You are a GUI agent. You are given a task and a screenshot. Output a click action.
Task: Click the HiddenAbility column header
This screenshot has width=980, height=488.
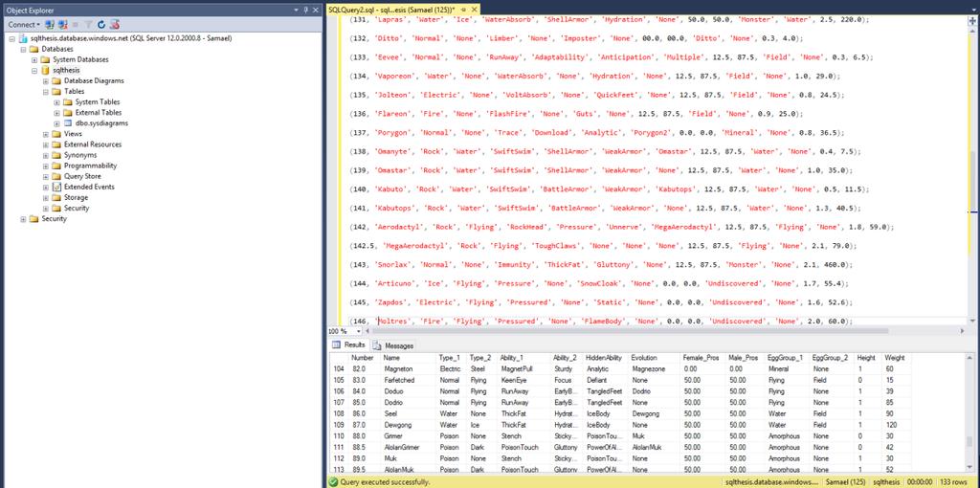606,358
